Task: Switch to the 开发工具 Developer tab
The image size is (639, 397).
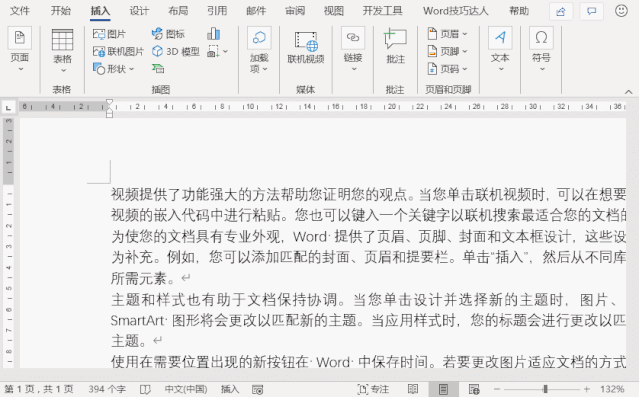Action: tap(383, 11)
